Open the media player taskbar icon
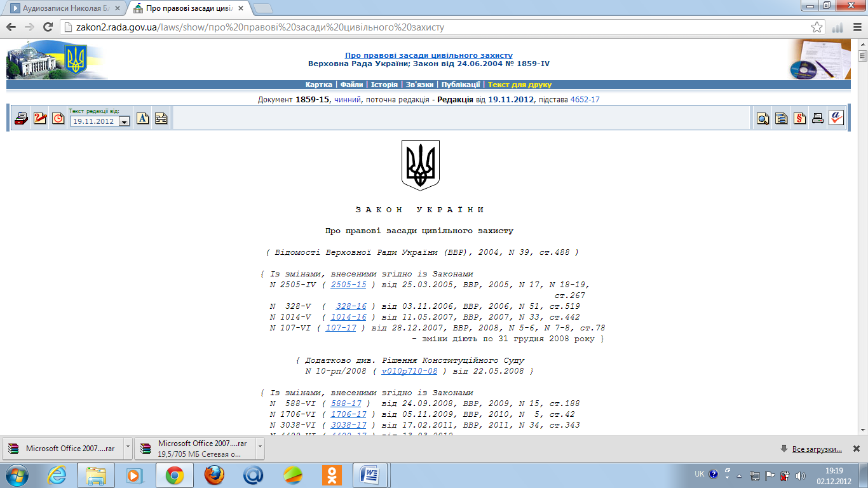Image resolution: width=868 pixels, height=488 pixels. (135, 475)
